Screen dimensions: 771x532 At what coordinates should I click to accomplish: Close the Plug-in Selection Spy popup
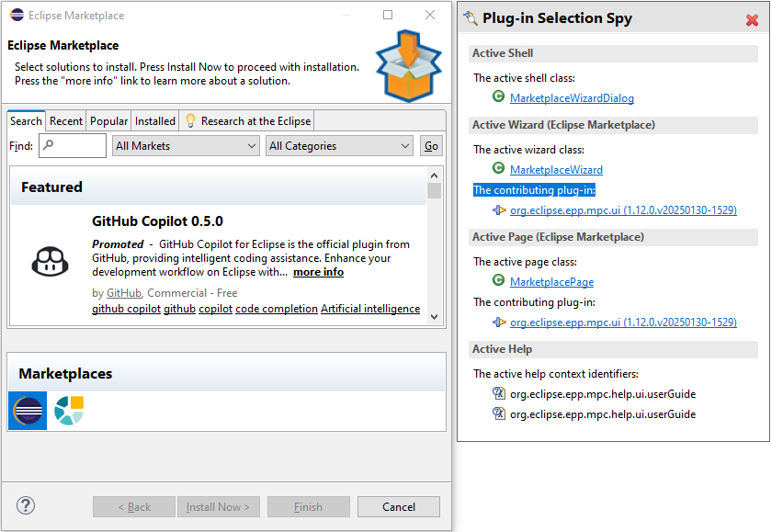pos(752,19)
